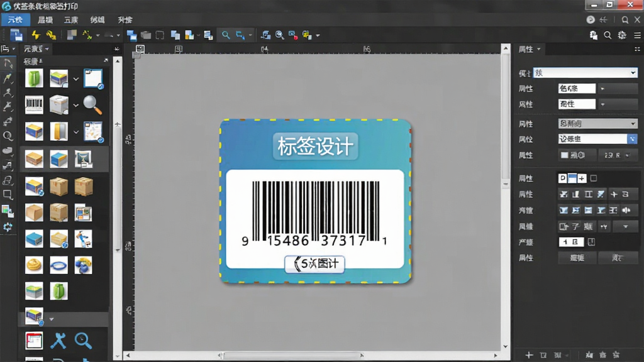
Task: Toggle the speaker-shaped alignment button
Action: pyautogui.click(x=626, y=210)
